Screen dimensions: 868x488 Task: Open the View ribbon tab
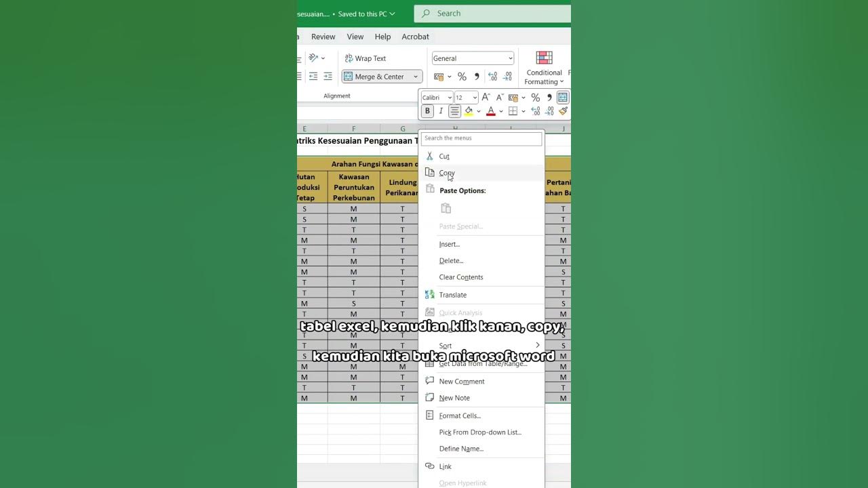point(355,37)
